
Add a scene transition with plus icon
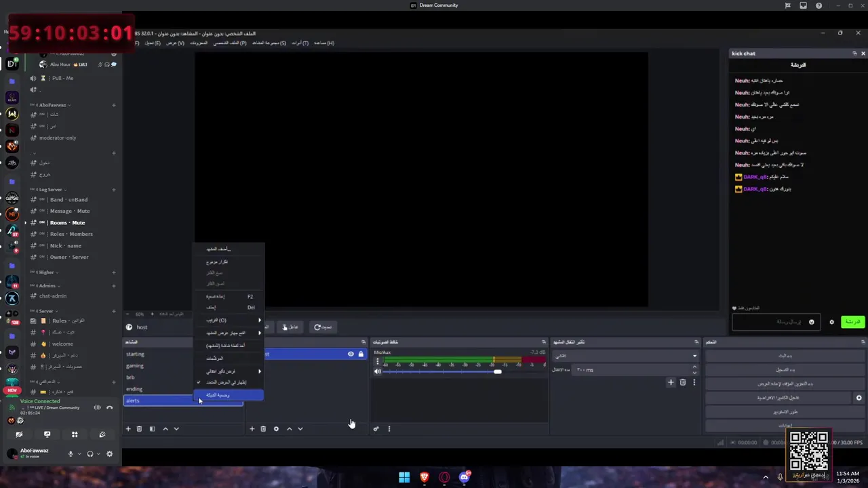click(671, 382)
